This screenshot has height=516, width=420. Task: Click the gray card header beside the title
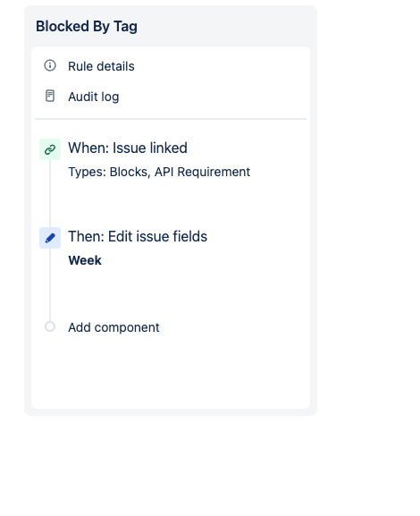(227, 26)
